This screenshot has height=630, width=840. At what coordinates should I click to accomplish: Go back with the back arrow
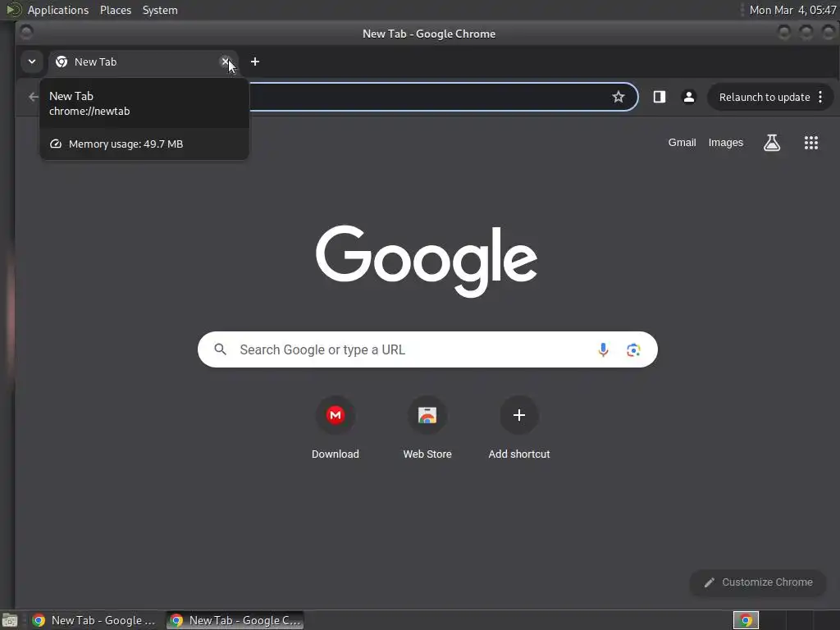(x=33, y=97)
